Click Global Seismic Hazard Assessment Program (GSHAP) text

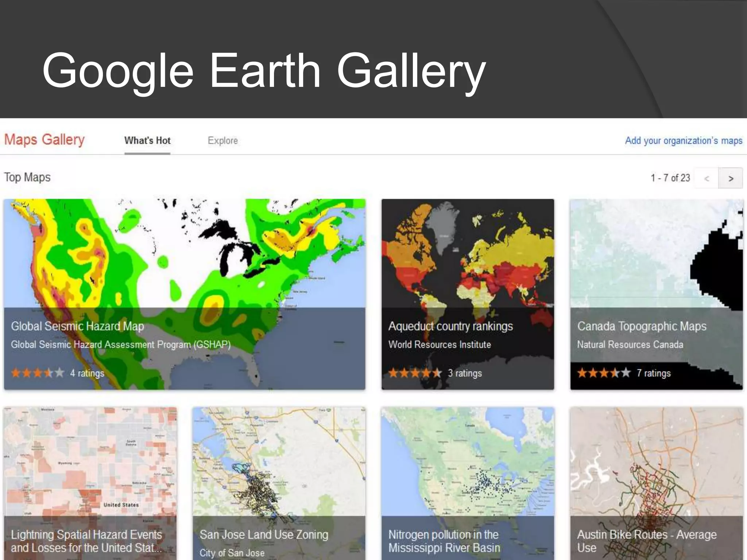coord(121,345)
